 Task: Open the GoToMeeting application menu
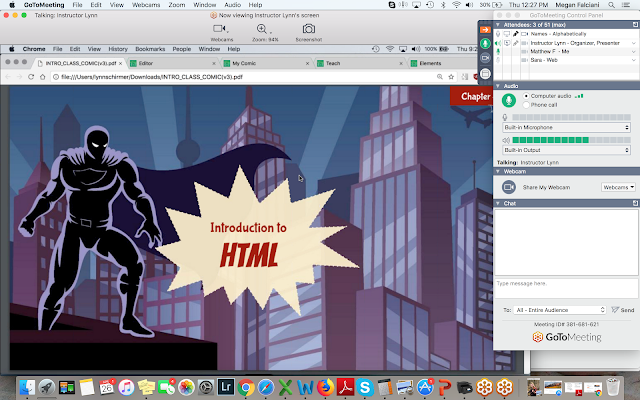(x=44, y=5)
